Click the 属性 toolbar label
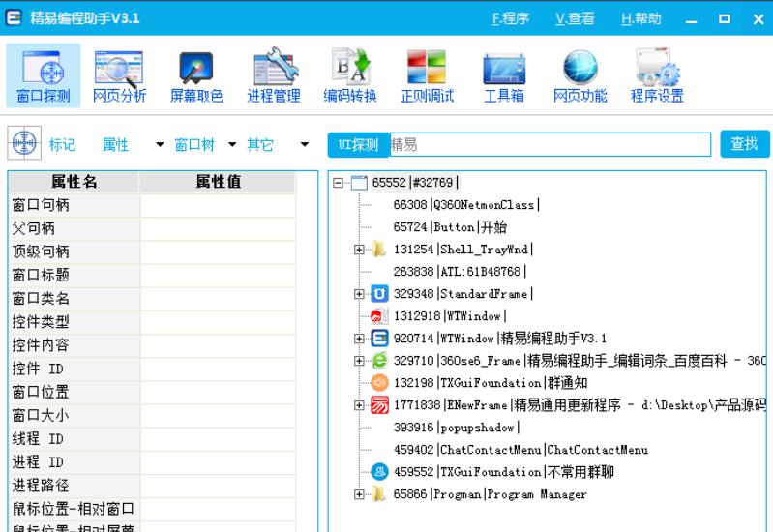The image size is (773, 532). pos(115,144)
